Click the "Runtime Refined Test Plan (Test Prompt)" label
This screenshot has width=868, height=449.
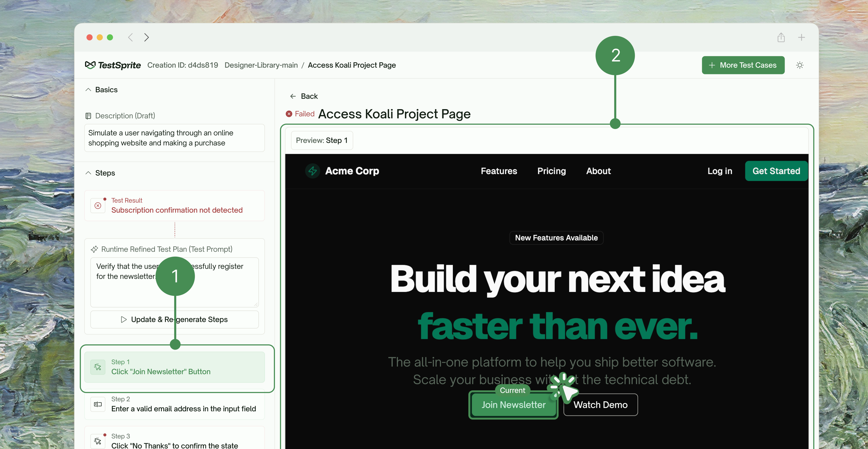pyautogui.click(x=167, y=249)
